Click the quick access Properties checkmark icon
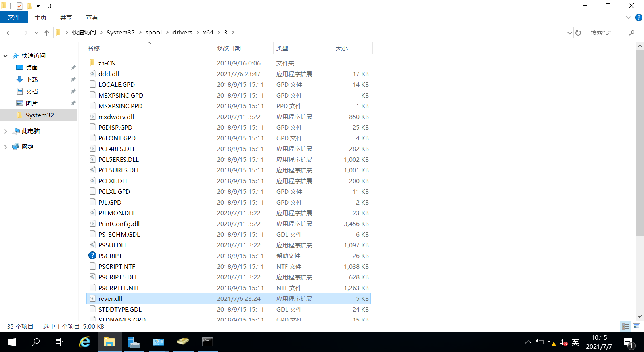Screen dimensions: 644x352 19,6
